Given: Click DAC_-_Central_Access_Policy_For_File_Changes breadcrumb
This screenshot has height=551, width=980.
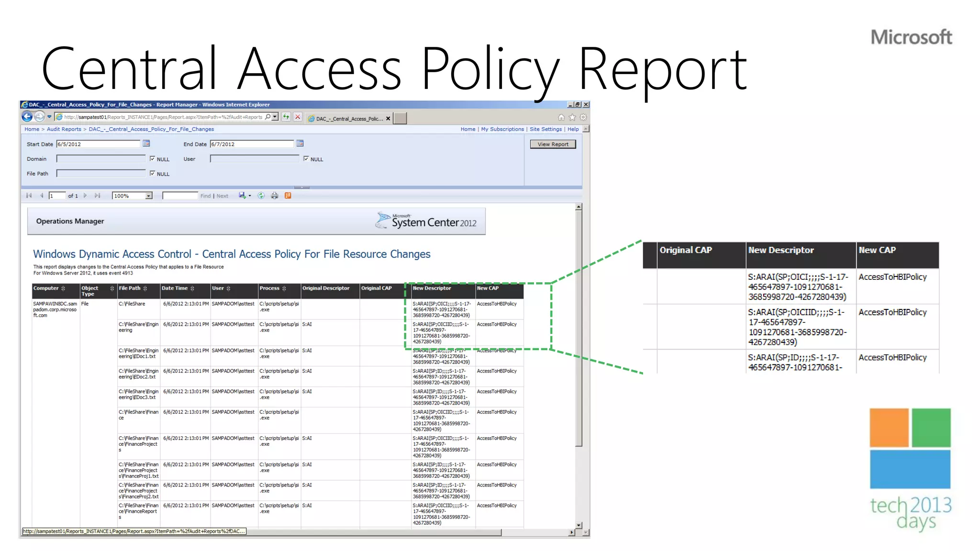Looking at the screenshot, I should click(x=151, y=129).
